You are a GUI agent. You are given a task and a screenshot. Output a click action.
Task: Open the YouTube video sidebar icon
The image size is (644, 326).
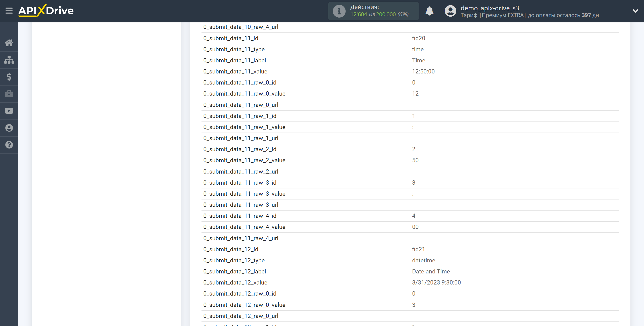tap(9, 111)
